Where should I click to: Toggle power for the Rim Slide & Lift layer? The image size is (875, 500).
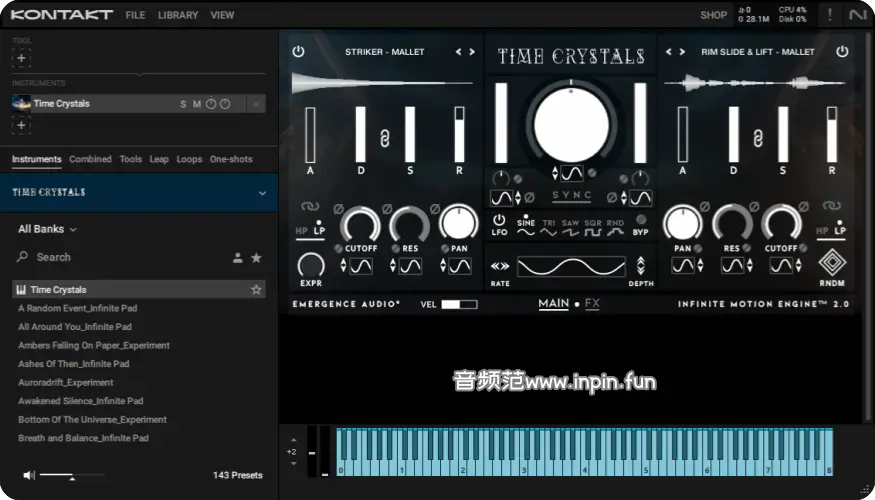click(842, 51)
